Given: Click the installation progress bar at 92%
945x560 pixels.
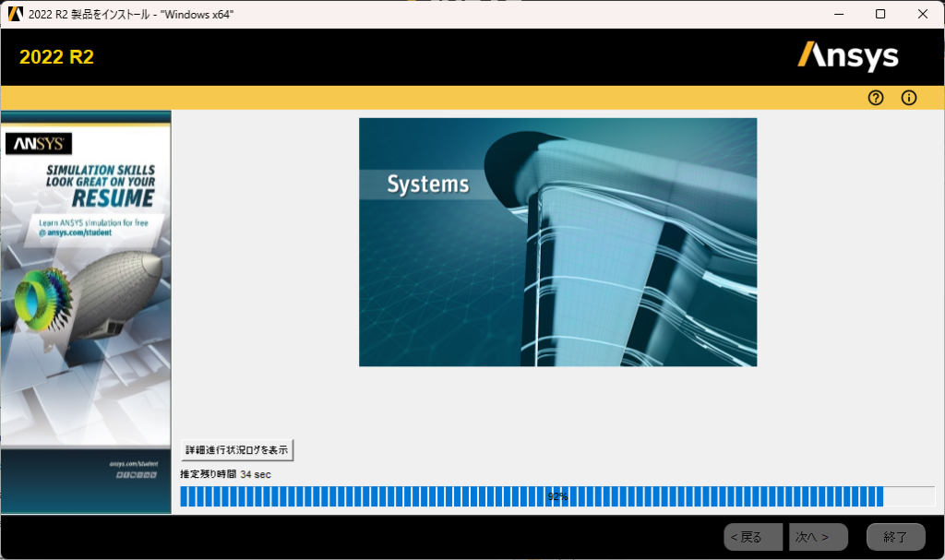Looking at the screenshot, I should [557, 496].
